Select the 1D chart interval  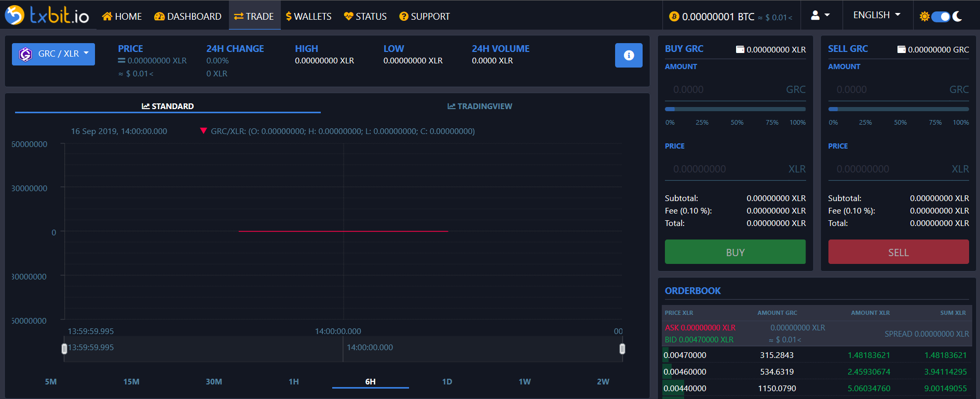[x=447, y=381]
